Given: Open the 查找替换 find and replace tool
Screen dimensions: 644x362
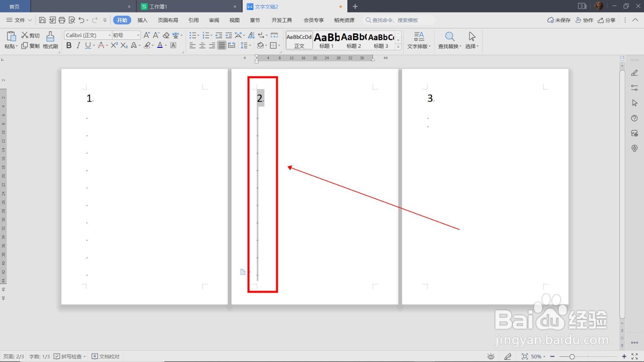Looking at the screenshot, I should tap(450, 40).
